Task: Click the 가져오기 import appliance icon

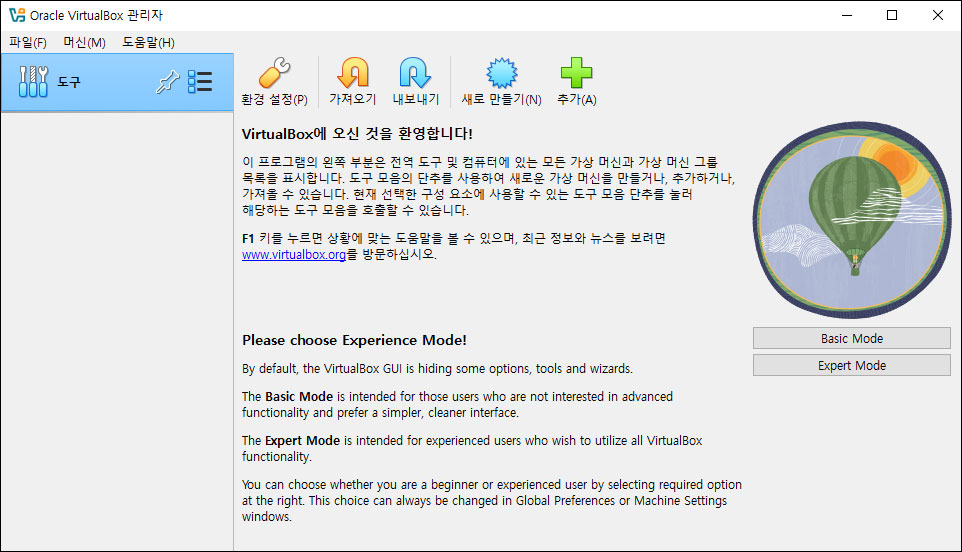Action: [x=353, y=73]
